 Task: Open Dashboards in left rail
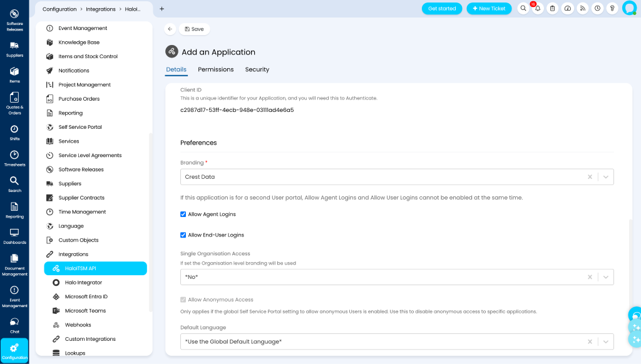14,236
